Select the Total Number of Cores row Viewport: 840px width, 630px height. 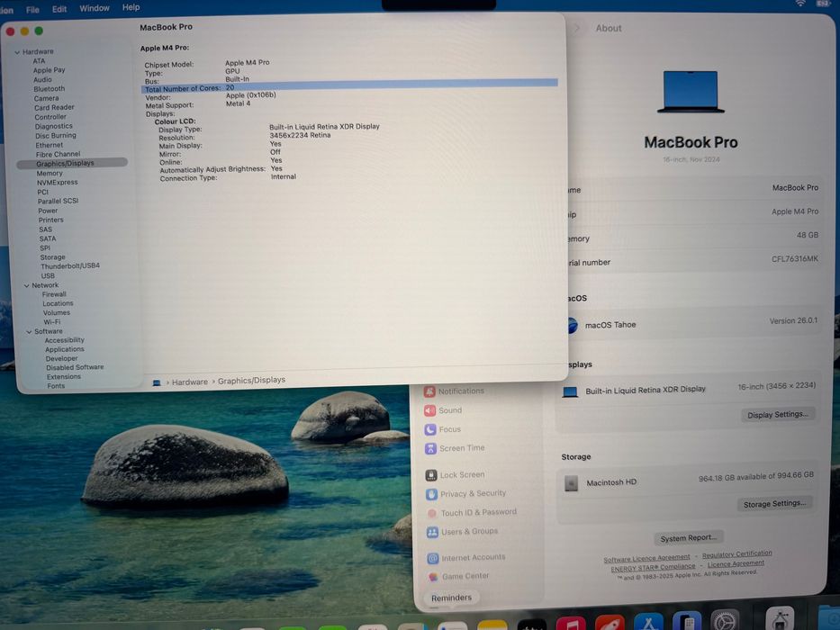[349, 85]
